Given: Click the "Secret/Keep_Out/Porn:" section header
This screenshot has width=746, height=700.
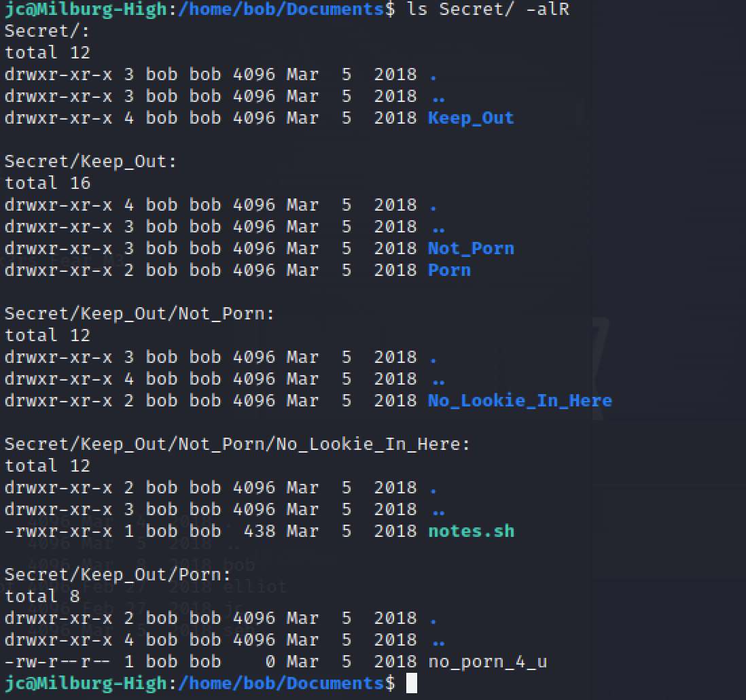Looking at the screenshot, I should (x=118, y=574).
